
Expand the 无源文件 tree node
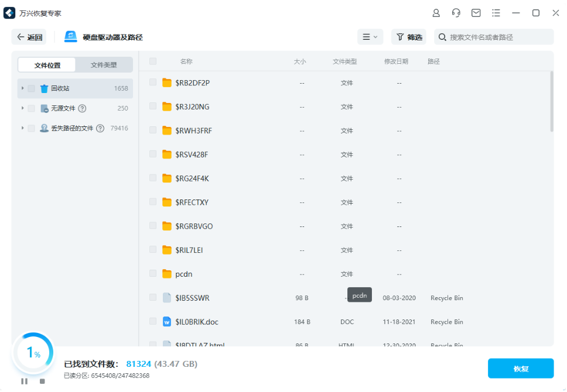pyautogui.click(x=22, y=108)
